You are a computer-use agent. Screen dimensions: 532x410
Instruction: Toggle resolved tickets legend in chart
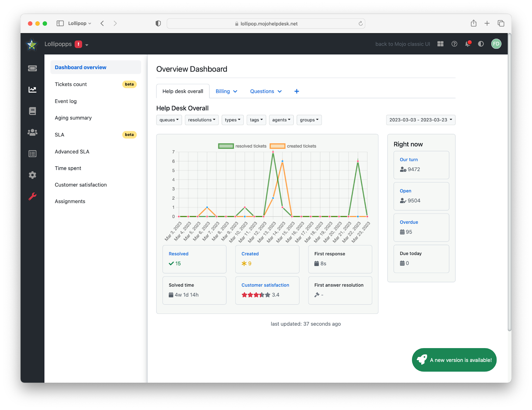click(x=242, y=146)
